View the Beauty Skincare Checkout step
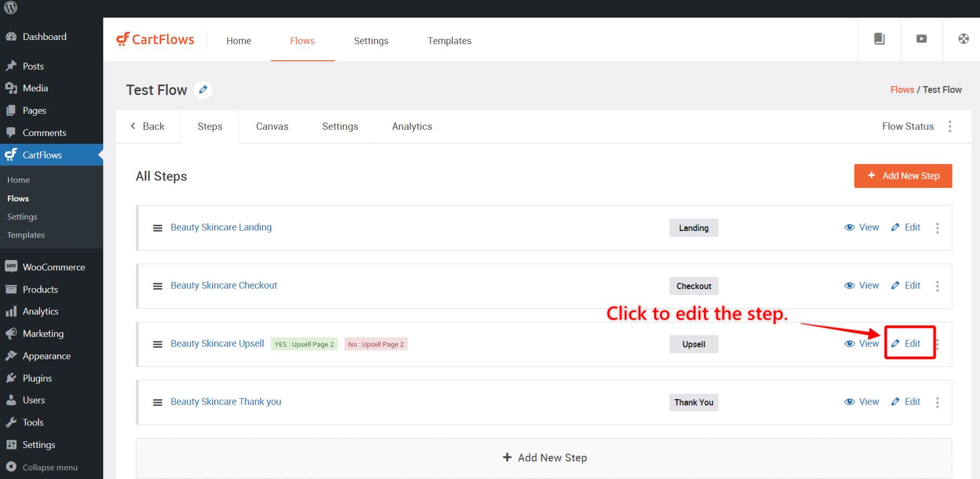Screen dimensions: 980x479 pos(862,285)
